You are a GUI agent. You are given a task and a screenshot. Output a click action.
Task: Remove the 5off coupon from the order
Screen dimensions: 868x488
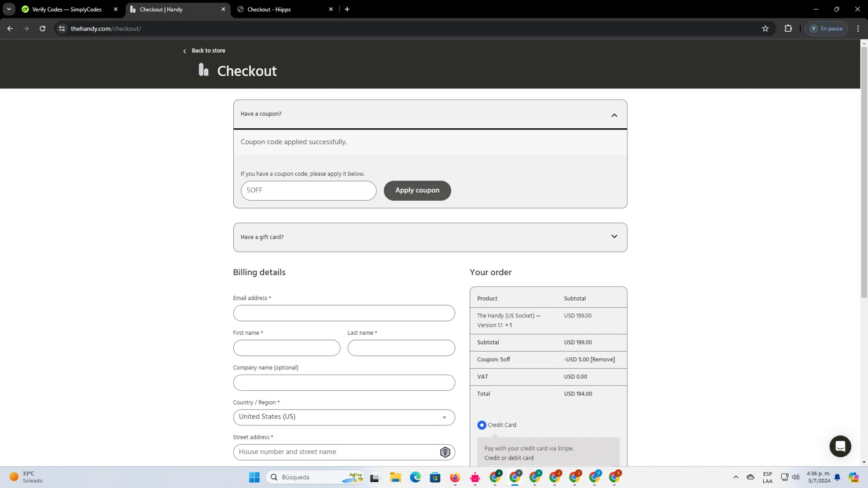click(602, 360)
